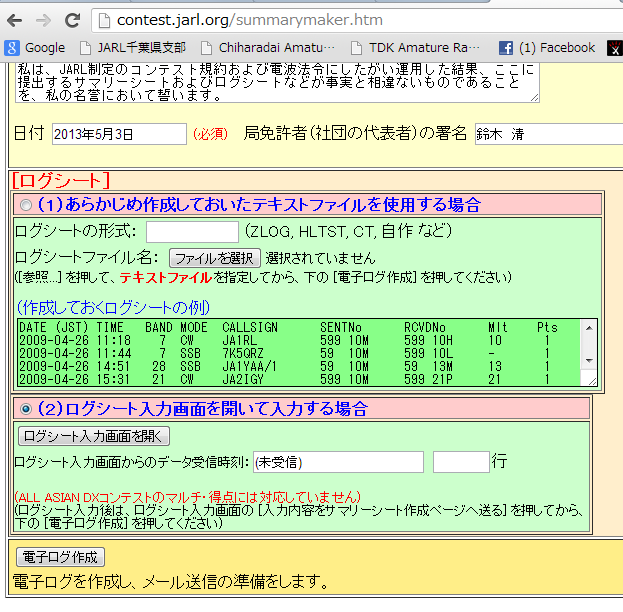Go back with the browser back arrow
Viewport: 623px width, 612px height.
[15, 20]
